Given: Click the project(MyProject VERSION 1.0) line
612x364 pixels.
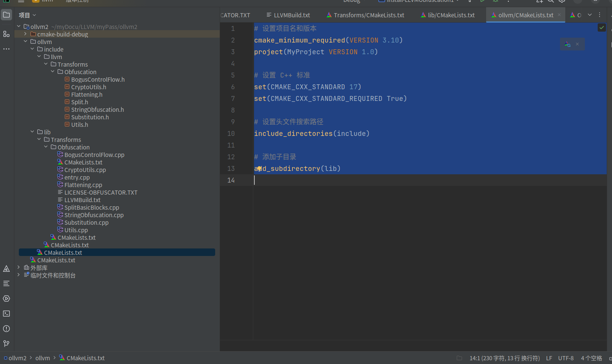Looking at the screenshot, I should click(316, 52).
